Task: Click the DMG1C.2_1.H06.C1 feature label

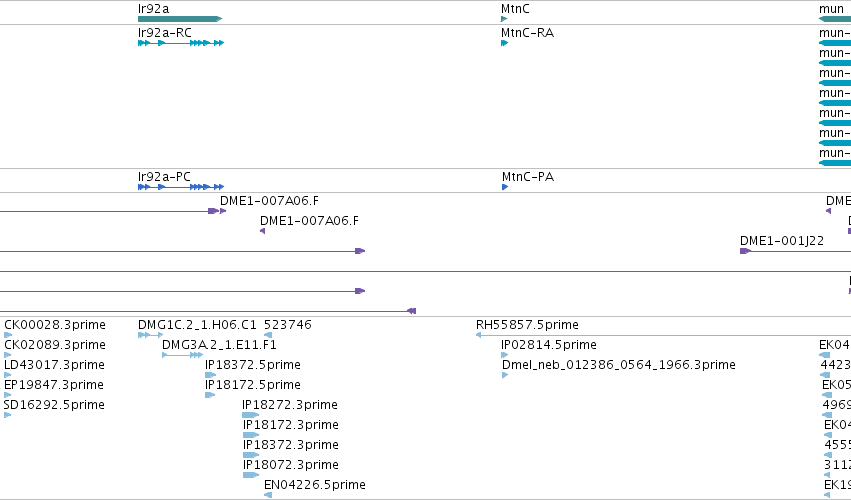Action: [197, 325]
